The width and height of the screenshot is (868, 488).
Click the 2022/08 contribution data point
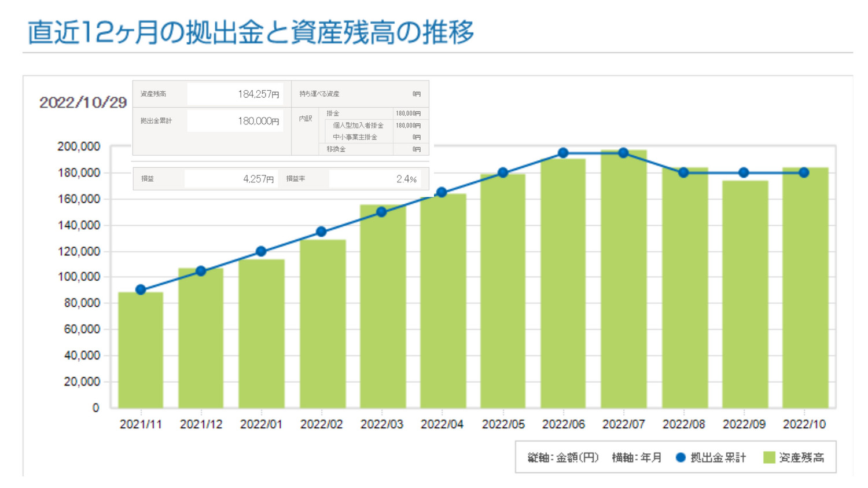[683, 173]
